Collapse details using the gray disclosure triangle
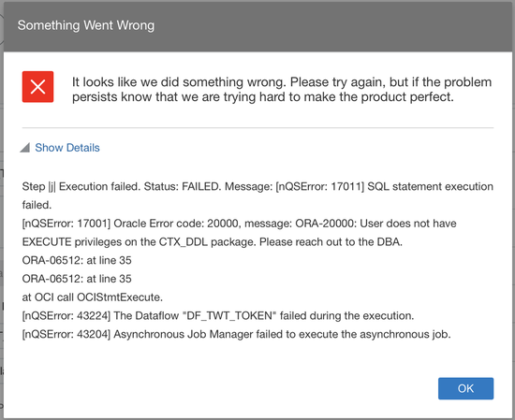 [x=25, y=148]
